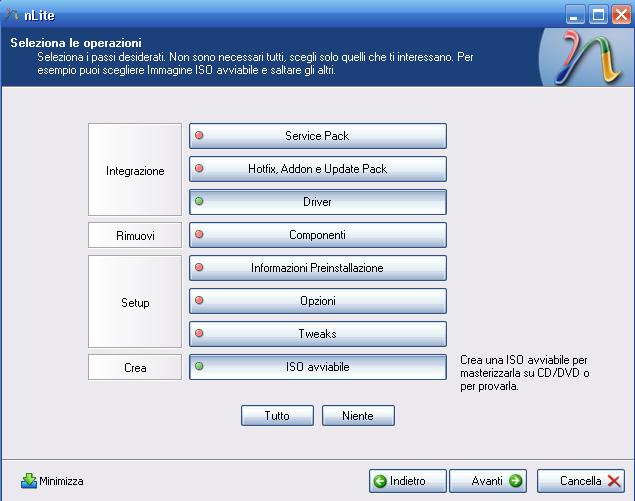Image resolution: width=635 pixels, height=501 pixels.
Task: Click the nLite title bar icon
Action: point(13,14)
